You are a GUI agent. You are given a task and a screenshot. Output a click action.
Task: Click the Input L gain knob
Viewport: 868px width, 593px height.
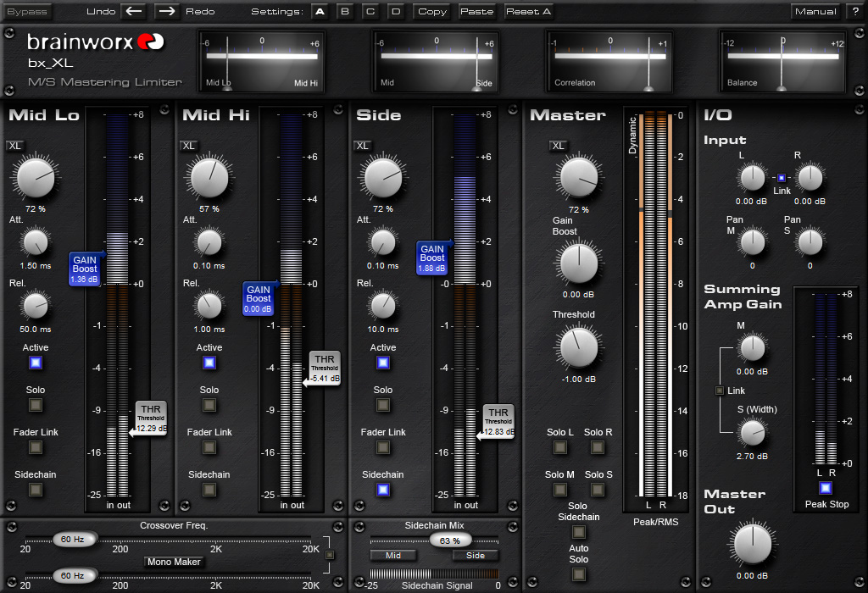click(x=753, y=178)
